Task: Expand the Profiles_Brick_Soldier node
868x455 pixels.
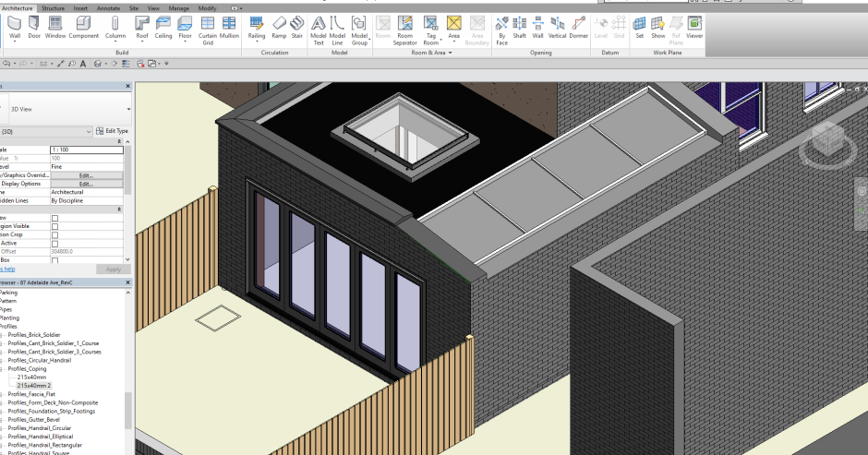Action: (x=2, y=335)
